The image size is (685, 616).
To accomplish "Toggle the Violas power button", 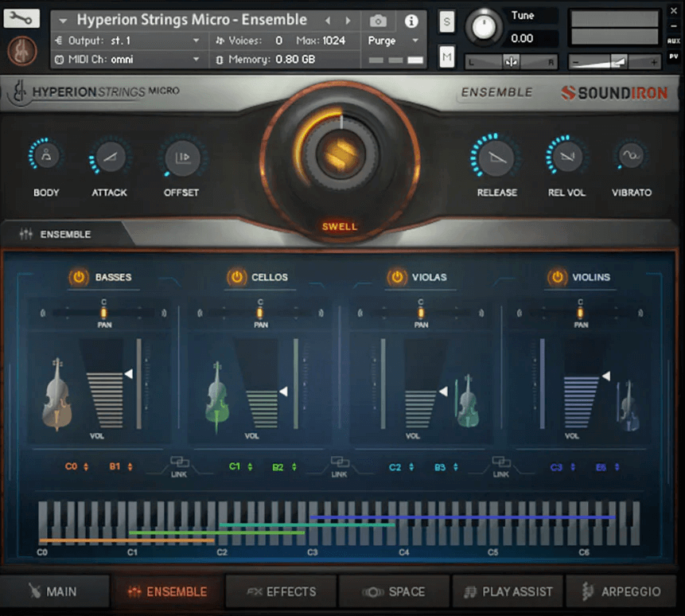I will [x=397, y=277].
